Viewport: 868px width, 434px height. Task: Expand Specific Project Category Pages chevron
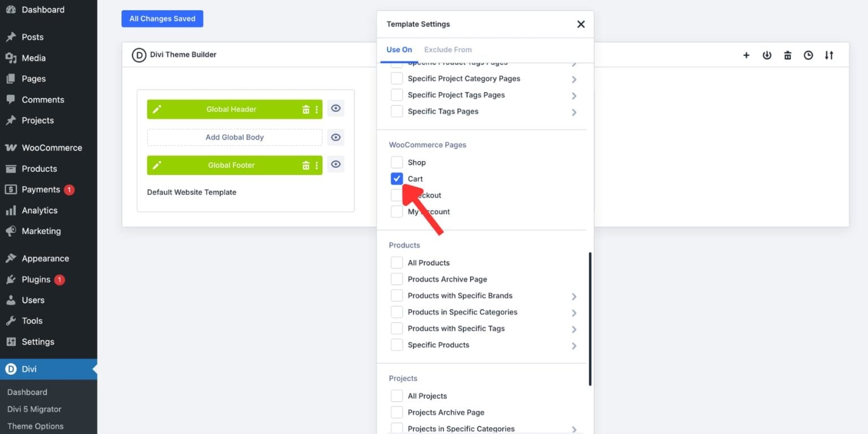[574, 79]
